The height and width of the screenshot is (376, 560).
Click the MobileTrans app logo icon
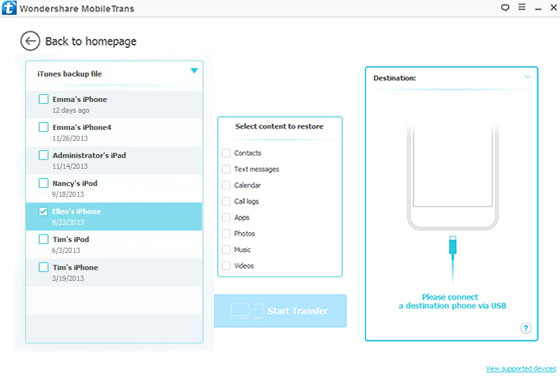(x=9, y=8)
